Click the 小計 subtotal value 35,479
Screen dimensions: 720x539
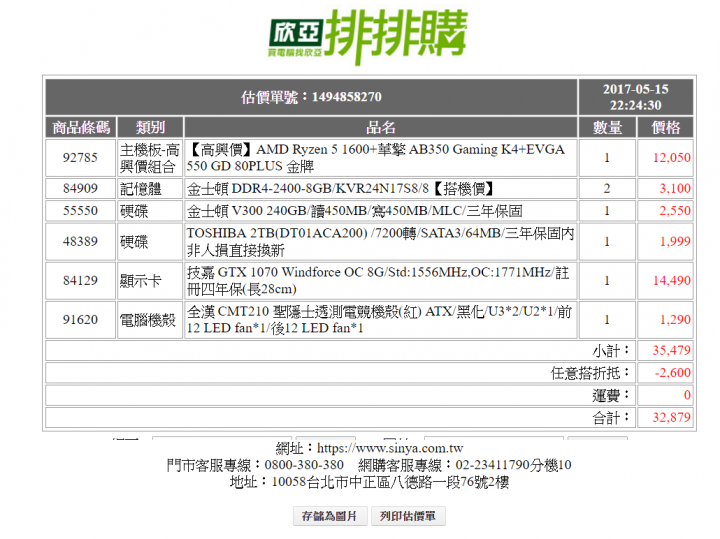[672, 350]
